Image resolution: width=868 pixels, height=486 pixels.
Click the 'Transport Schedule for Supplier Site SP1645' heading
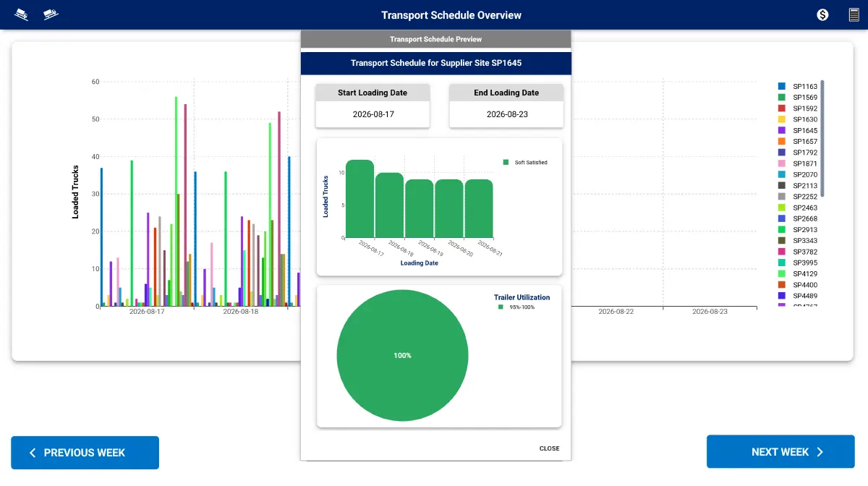(436, 63)
